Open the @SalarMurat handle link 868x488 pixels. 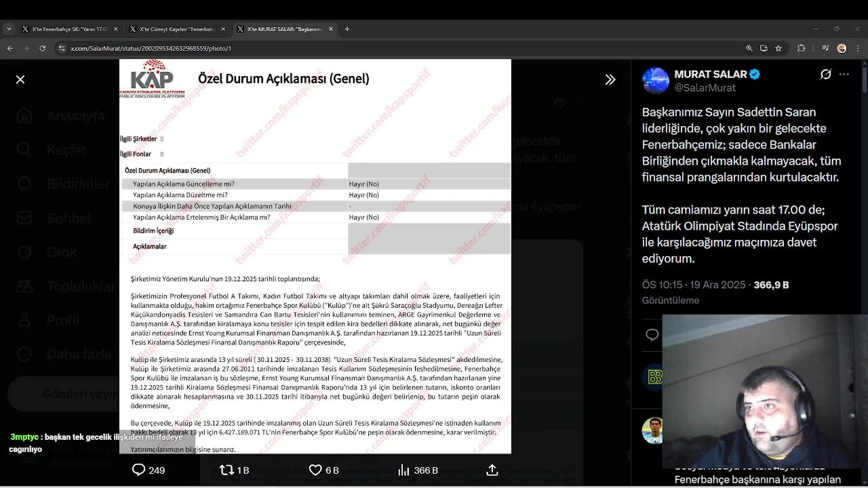pyautogui.click(x=705, y=87)
